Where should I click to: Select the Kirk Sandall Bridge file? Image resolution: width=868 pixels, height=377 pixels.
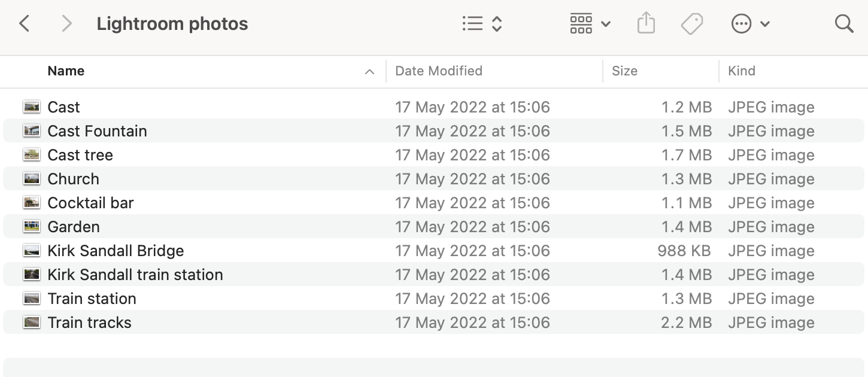click(x=116, y=251)
